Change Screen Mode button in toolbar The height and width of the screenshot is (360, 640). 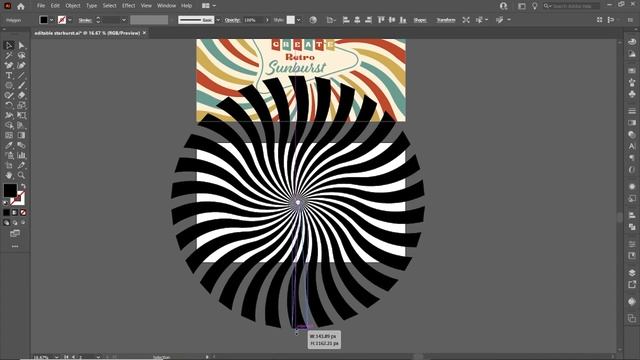[x=15, y=233]
